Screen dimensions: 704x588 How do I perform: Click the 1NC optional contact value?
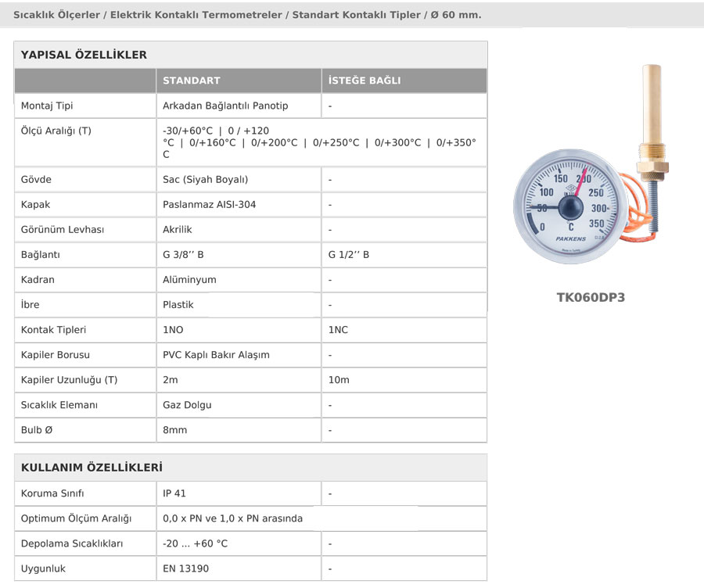pyautogui.click(x=338, y=330)
